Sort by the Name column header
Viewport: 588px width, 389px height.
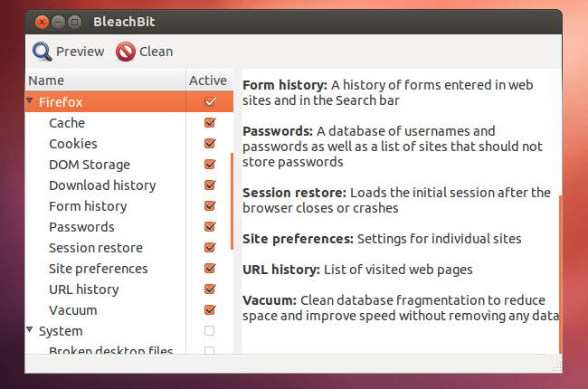(x=105, y=81)
